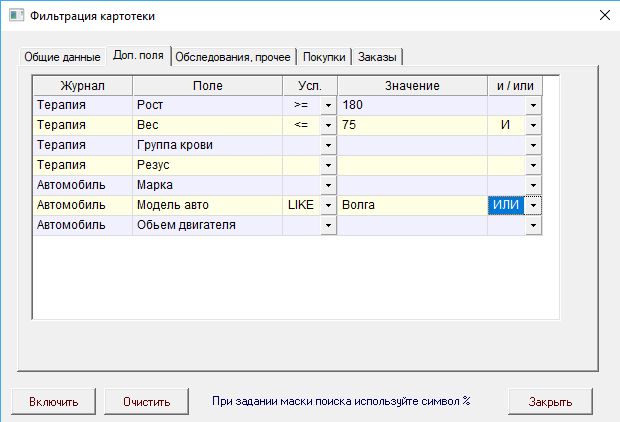The width and height of the screenshot is (620, 422).
Task: Select the Рост field cell
Action: tap(208, 106)
